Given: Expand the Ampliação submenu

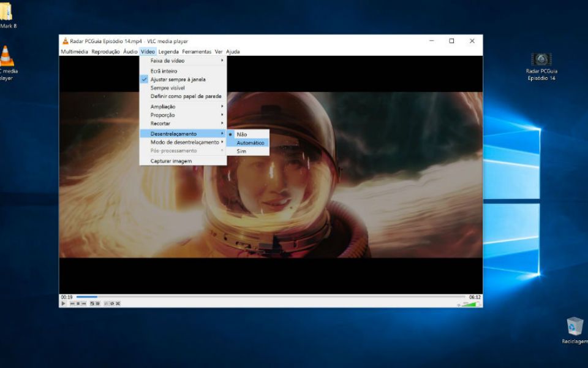Looking at the screenshot, I should point(183,107).
